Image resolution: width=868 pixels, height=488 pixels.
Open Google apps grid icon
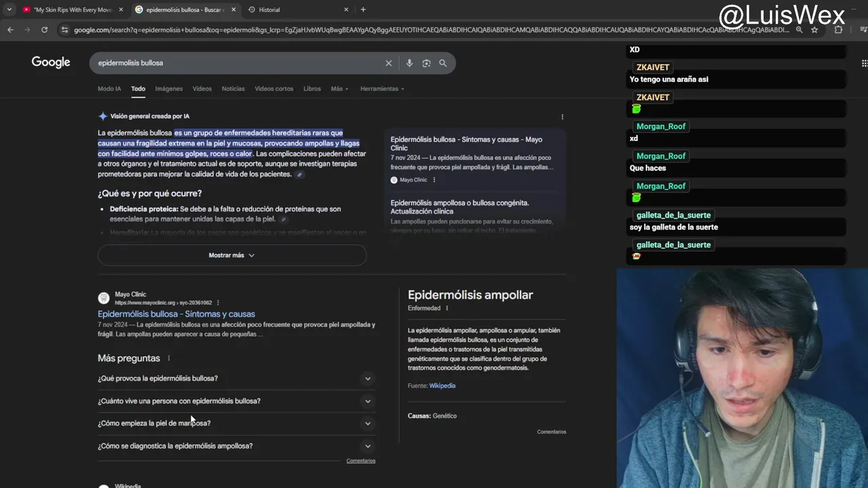coord(864,63)
